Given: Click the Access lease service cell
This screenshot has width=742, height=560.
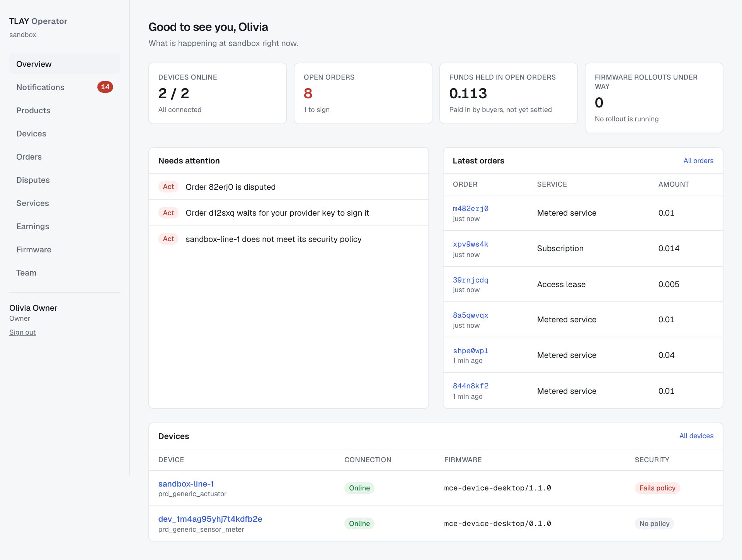Looking at the screenshot, I should (x=561, y=284).
